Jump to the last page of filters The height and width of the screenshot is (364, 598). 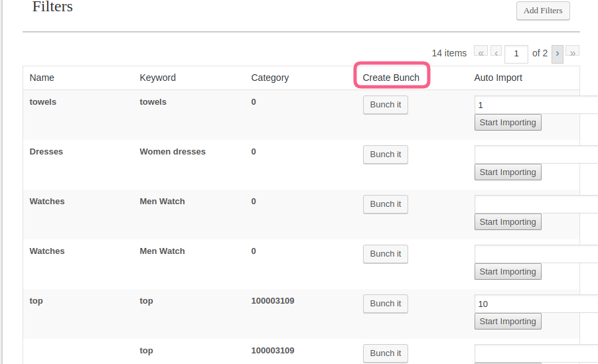click(573, 54)
